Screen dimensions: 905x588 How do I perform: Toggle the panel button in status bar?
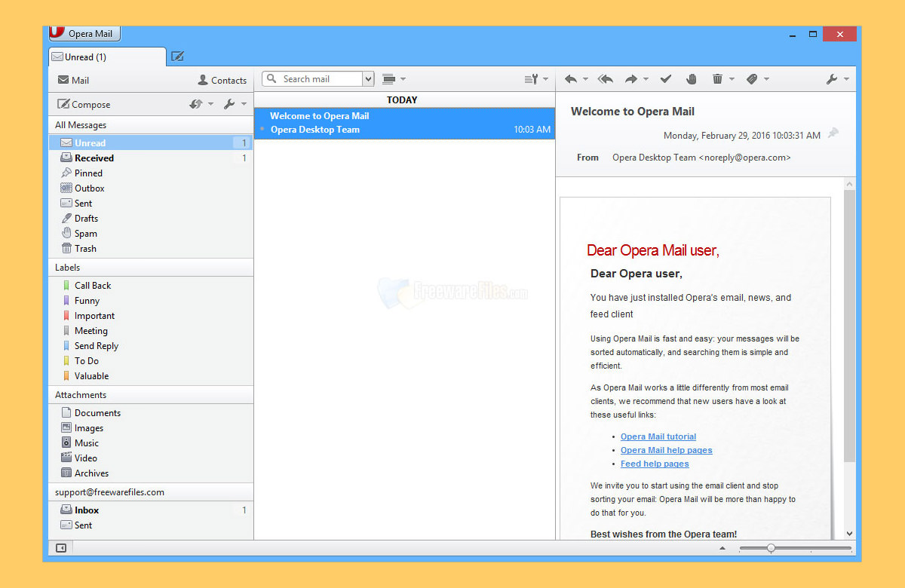pyautogui.click(x=61, y=548)
